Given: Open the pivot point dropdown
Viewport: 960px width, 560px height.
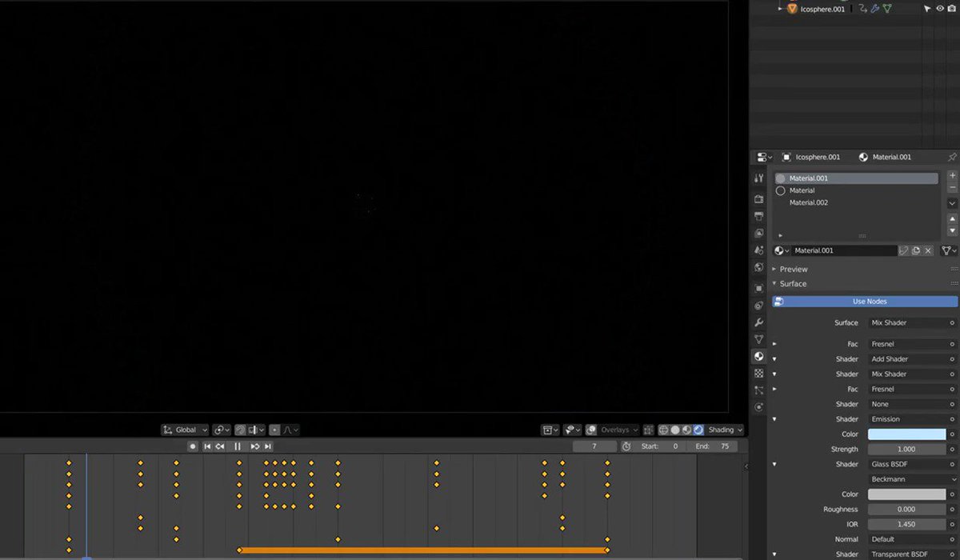Looking at the screenshot, I should pos(222,430).
